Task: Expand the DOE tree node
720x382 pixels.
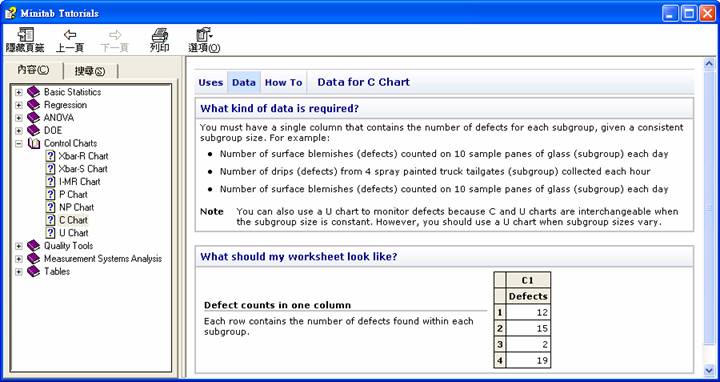Action: tap(18, 131)
